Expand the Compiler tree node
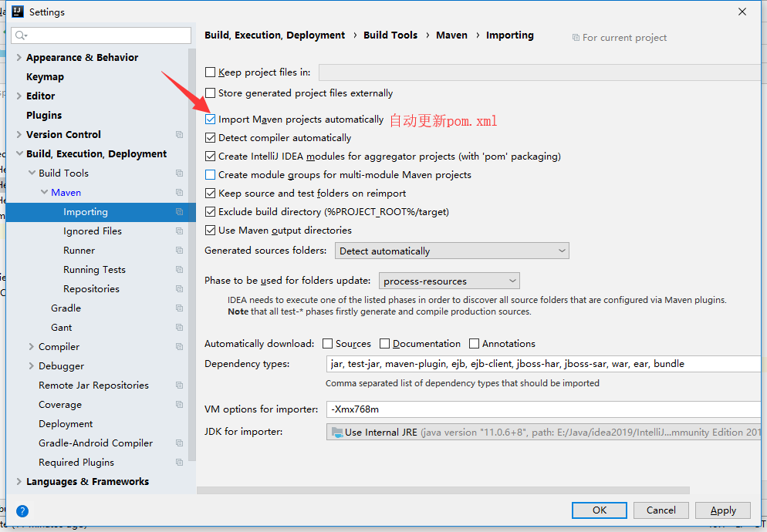 32,347
